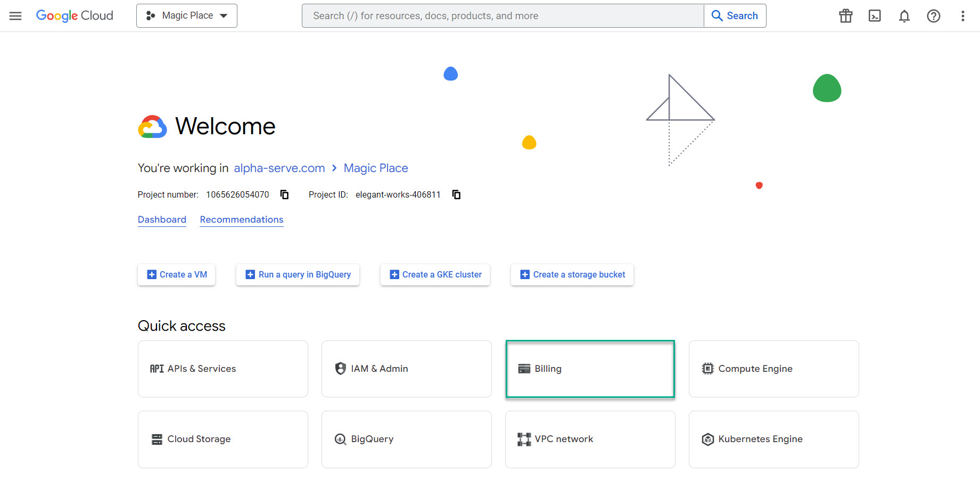This screenshot has height=489, width=980.
Task: Click the free trial gift icon
Action: 845,16
